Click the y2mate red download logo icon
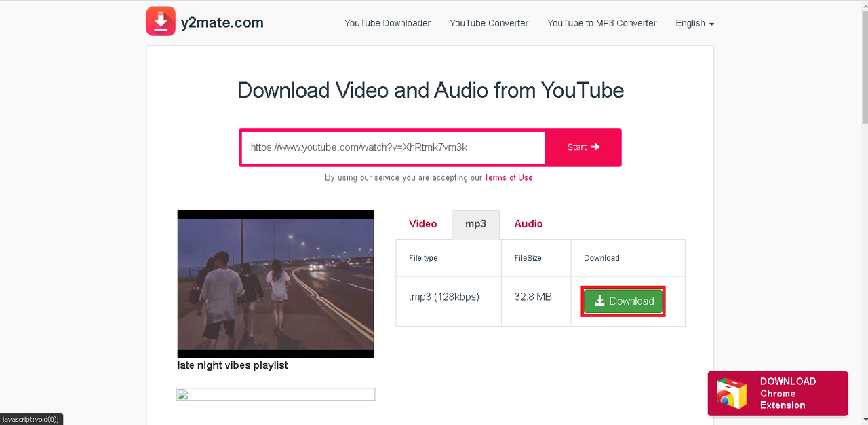 point(161,21)
